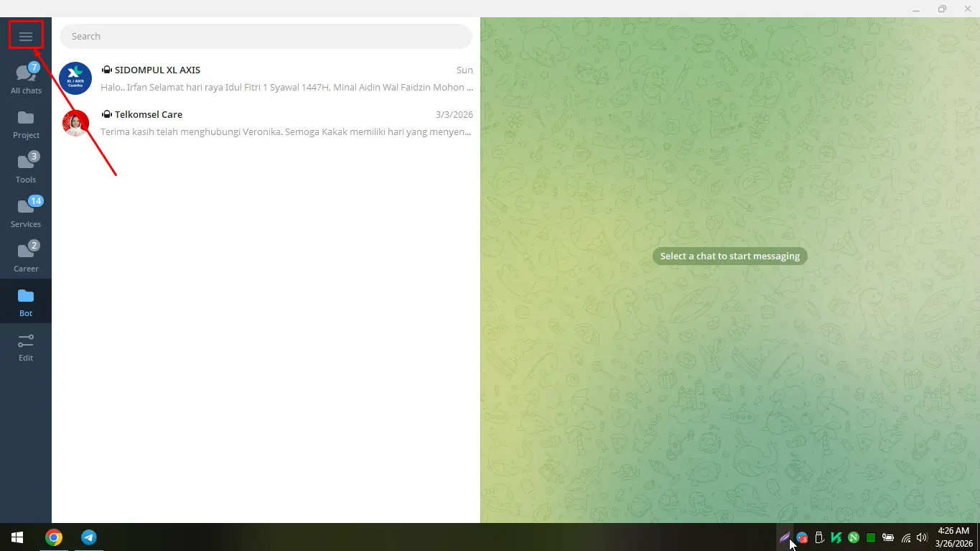Open the SIDOMPUL XL AXIS chat
Image resolution: width=980 pixels, height=551 pixels.
[287, 78]
